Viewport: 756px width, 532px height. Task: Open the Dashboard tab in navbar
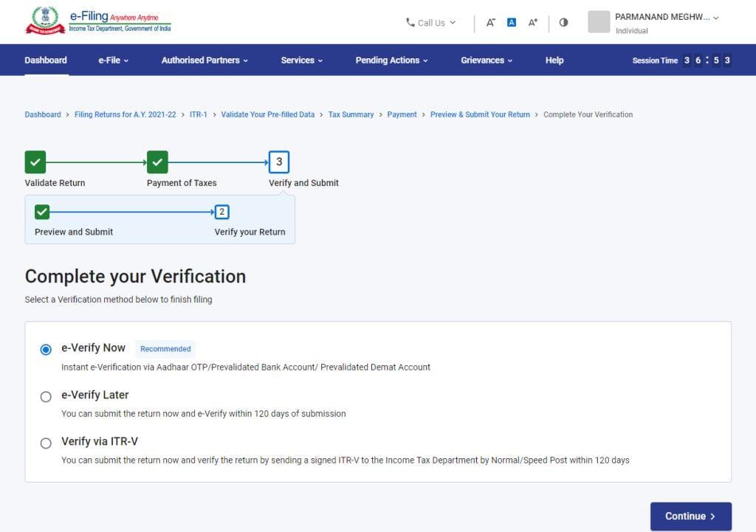pyautogui.click(x=46, y=61)
